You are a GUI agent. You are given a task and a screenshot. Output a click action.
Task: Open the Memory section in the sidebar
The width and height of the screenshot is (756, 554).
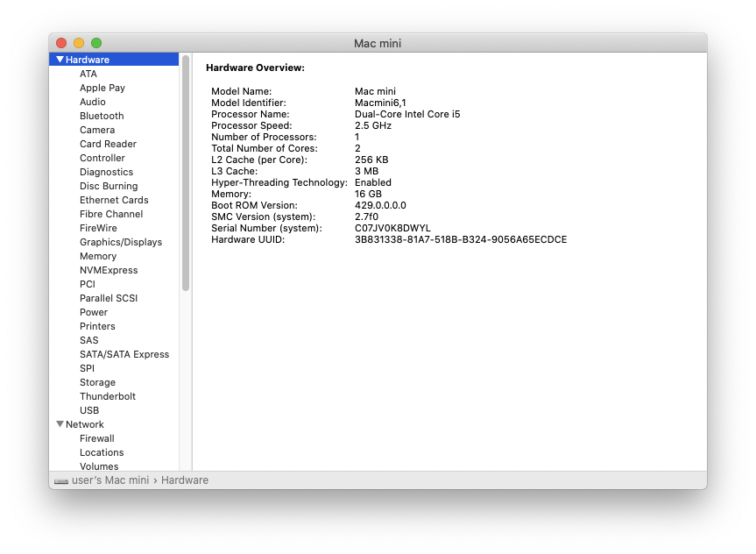point(98,256)
